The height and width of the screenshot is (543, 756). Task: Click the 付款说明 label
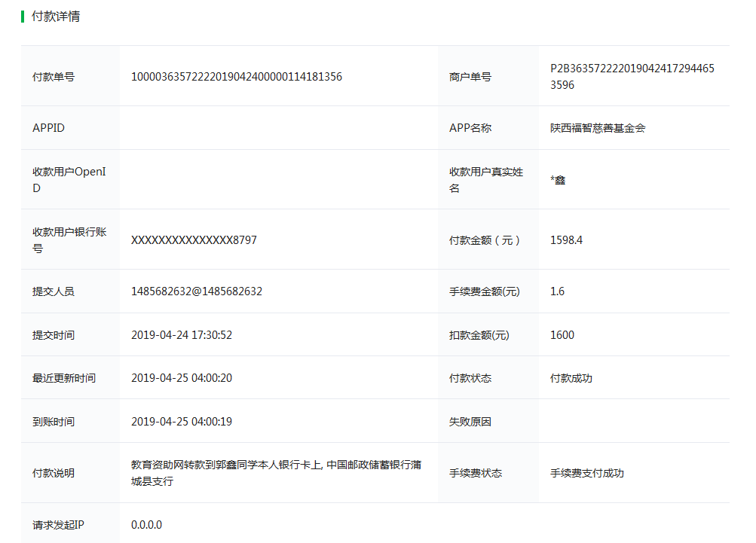[54, 473]
